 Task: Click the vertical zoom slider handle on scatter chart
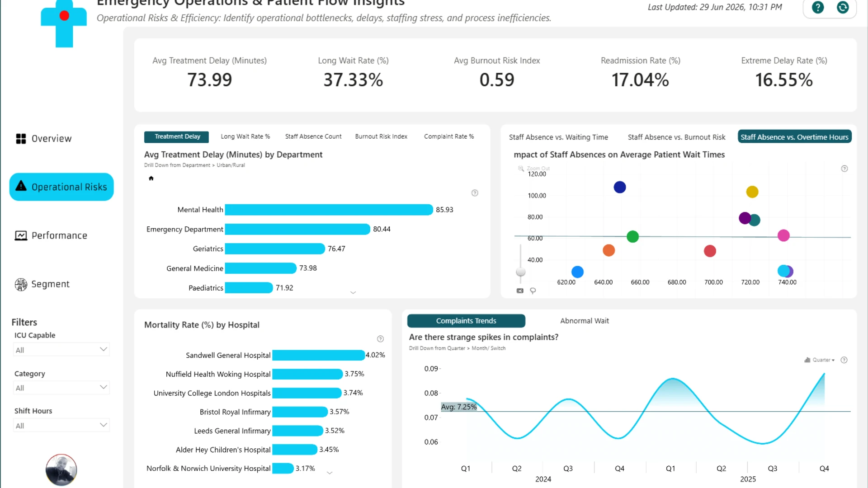[521, 272]
